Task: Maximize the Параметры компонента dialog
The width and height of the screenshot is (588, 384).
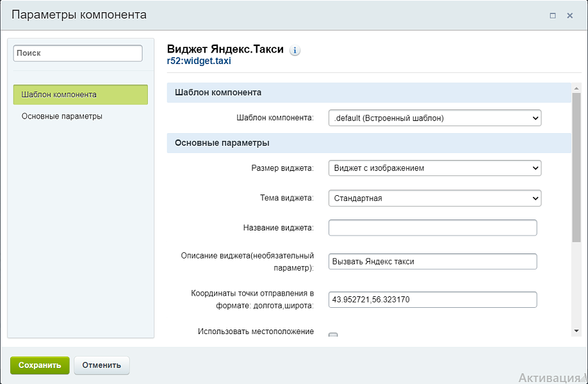Action: coord(553,15)
